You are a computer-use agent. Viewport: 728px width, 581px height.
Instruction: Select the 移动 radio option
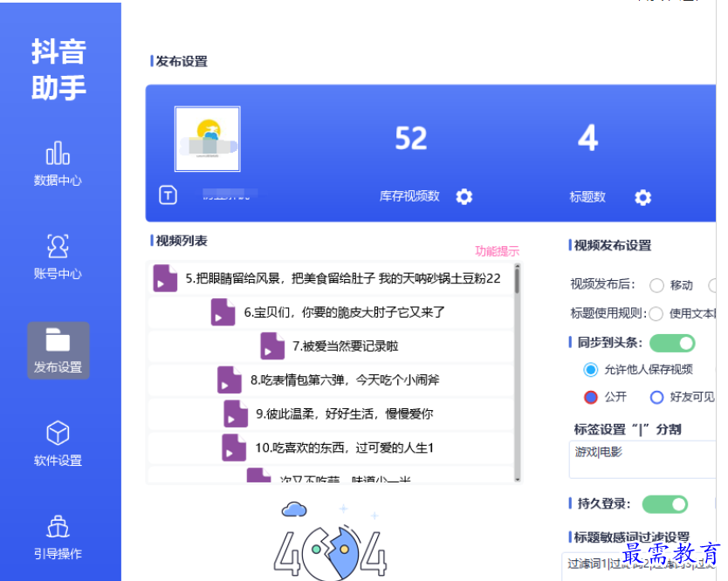[656, 285]
